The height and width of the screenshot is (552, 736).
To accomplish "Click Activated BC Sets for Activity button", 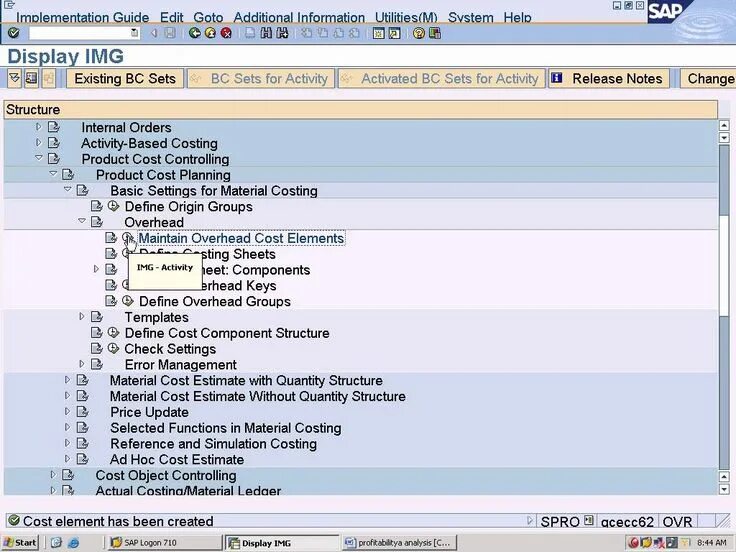I will tap(442, 78).
